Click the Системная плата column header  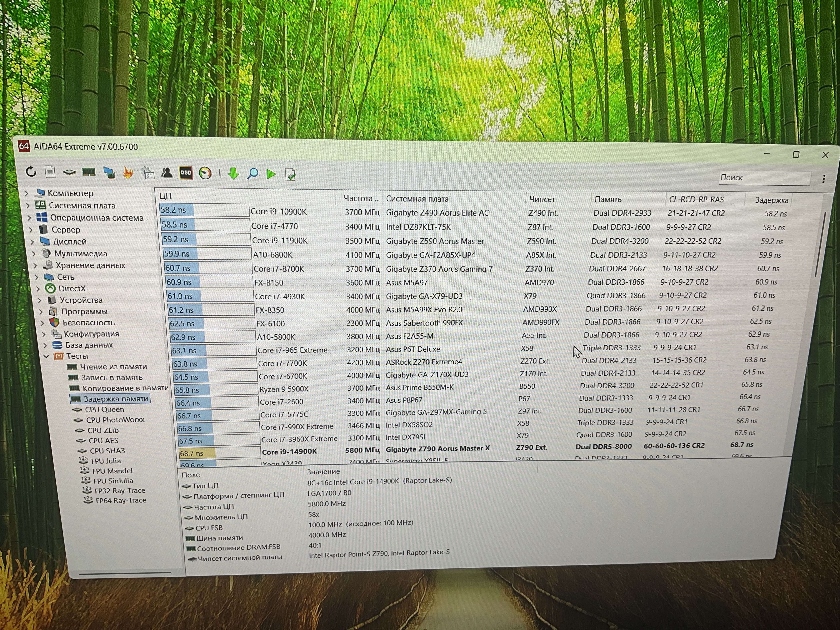pos(417,199)
